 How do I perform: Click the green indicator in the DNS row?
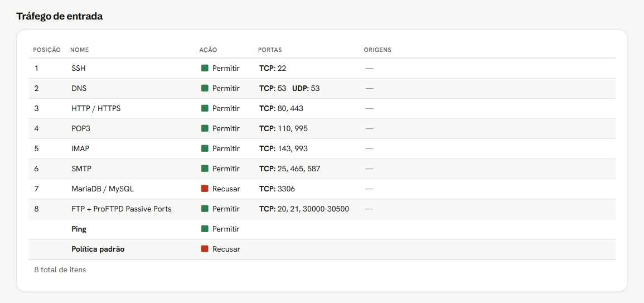205,88
